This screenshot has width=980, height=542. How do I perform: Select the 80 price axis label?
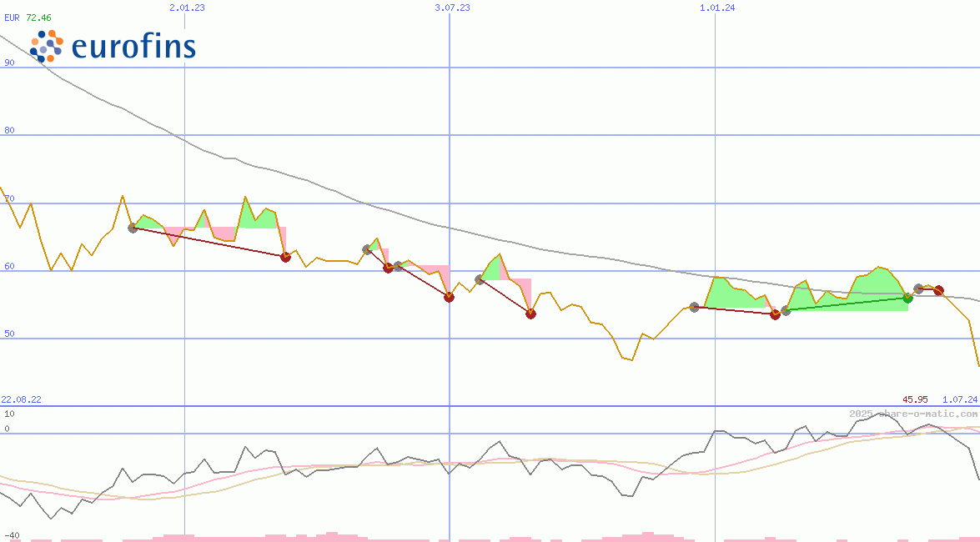coord(9,130)
